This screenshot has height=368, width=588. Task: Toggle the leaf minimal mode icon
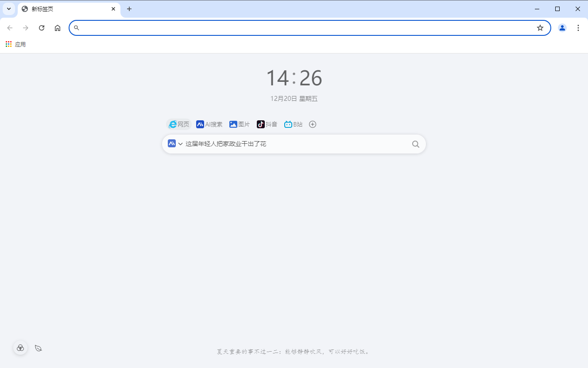click(x=39, y=348)
